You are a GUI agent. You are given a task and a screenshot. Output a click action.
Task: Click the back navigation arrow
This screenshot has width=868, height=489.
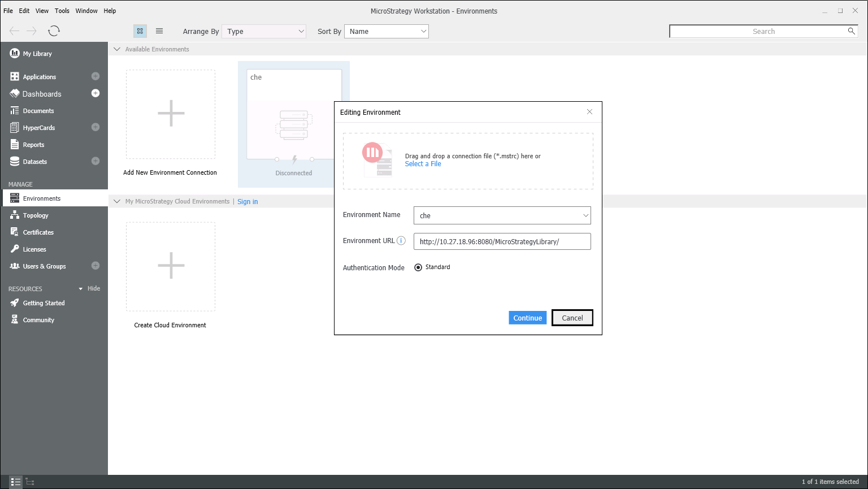(15, 31)
